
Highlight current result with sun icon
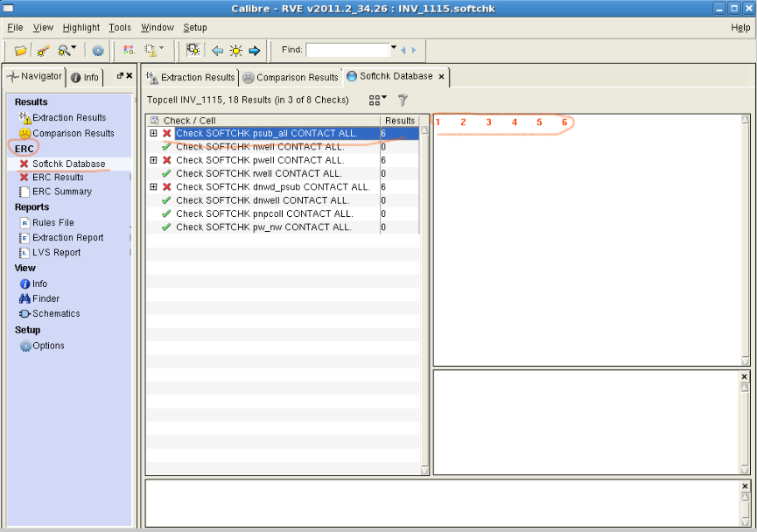(235, 50)
